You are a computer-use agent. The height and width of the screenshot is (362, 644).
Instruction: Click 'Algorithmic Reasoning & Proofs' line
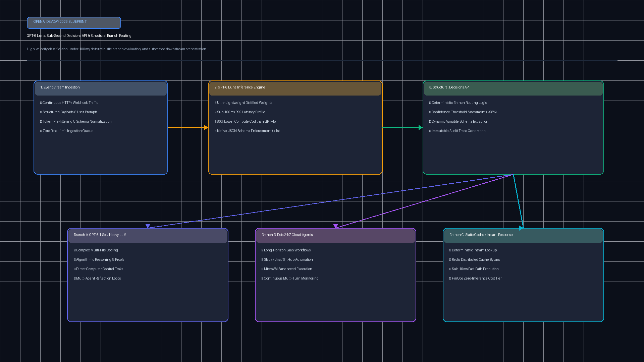pos(99,260)
